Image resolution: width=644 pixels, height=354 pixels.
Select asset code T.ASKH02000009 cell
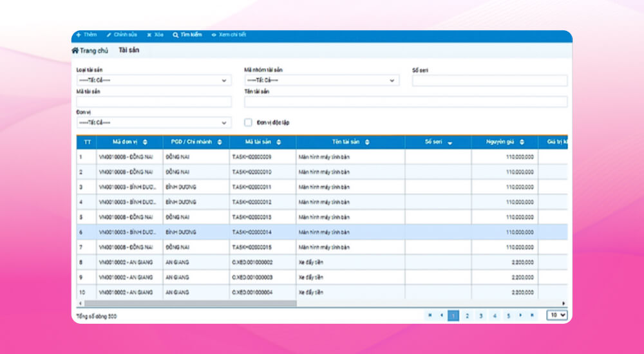(263, 157)
